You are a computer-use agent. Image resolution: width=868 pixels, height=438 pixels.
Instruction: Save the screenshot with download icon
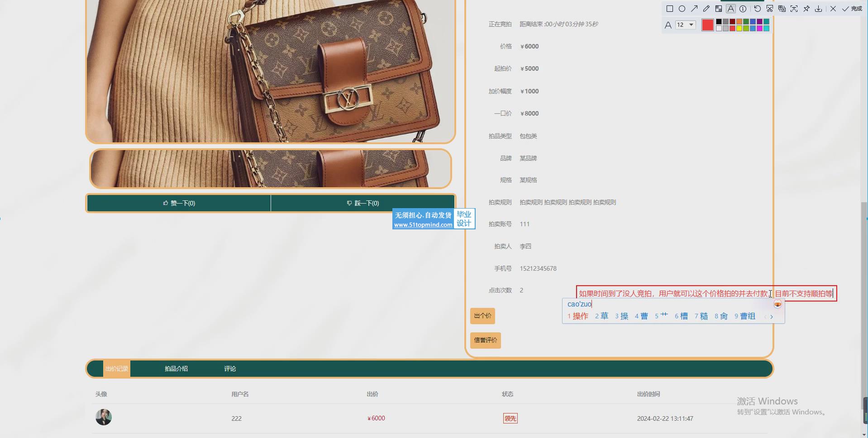click(818, 9)
